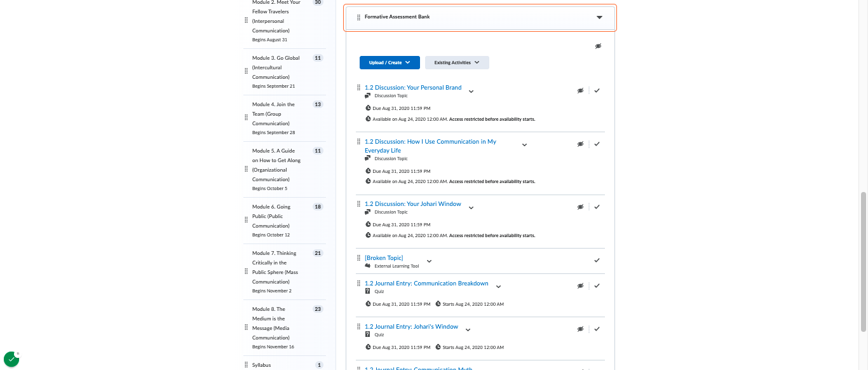The height and width of the screenshot is (370, 868).
Task: Click External Learning Tool icon under Broken Topic
Action: tap(367, 266)
